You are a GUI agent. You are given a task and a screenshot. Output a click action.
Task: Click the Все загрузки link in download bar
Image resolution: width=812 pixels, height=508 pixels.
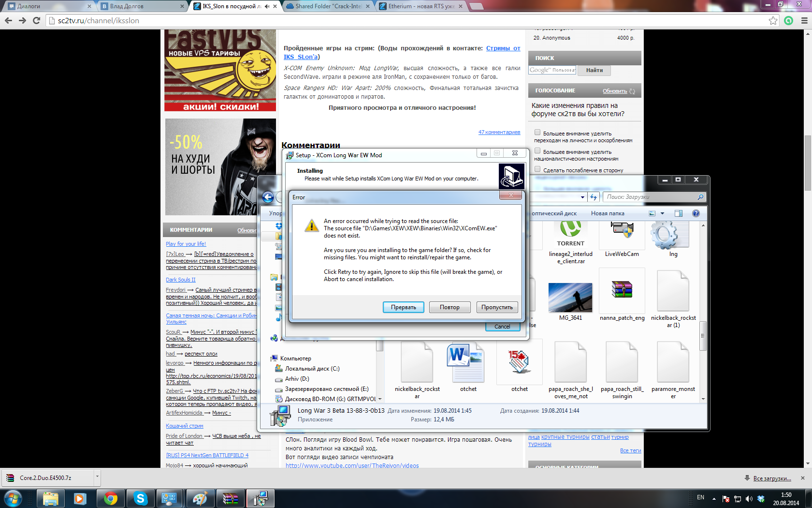tap(772, 478)
